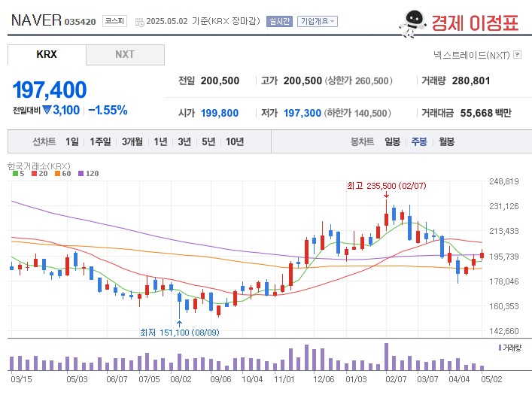Click the 코스피 market badge
532x395 pixels.
point(114,21)
